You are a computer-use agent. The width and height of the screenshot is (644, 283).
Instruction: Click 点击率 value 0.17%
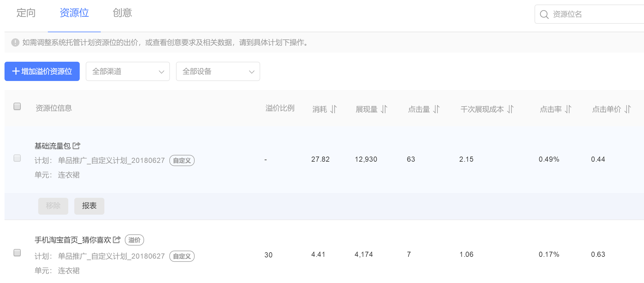coord(549,254)
